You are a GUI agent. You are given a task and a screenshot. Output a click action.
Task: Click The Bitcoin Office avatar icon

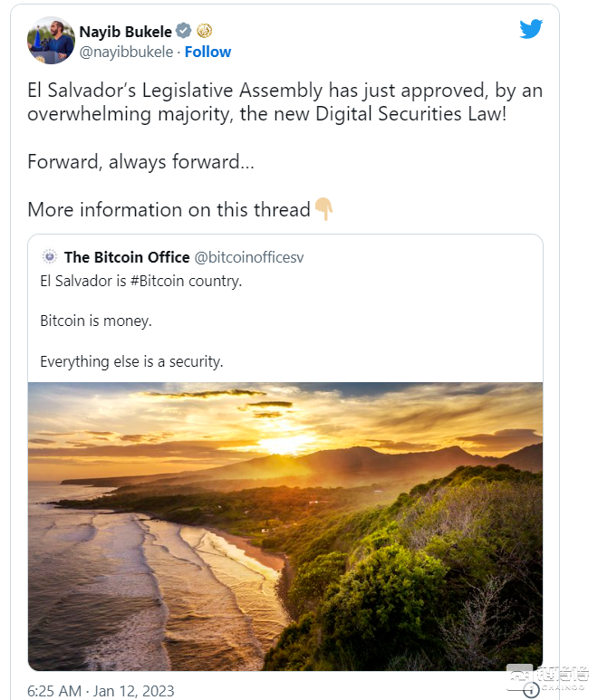point(49,257)
